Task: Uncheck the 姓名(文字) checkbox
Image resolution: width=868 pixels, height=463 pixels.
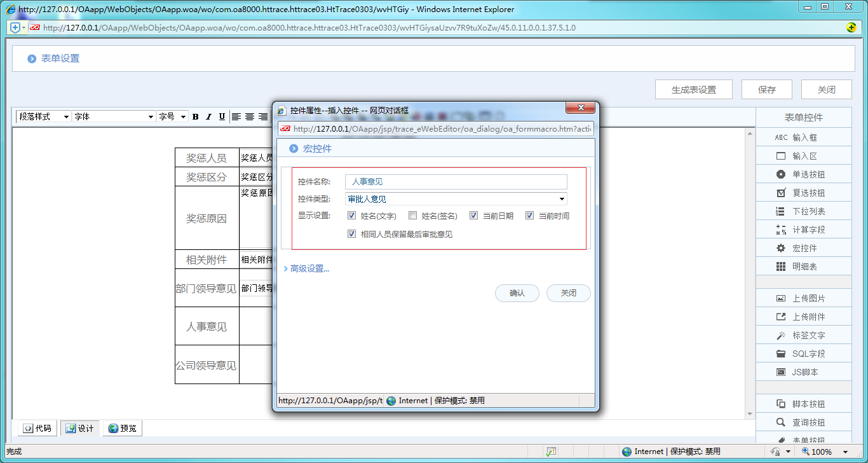Action: (x=352, y=216)
